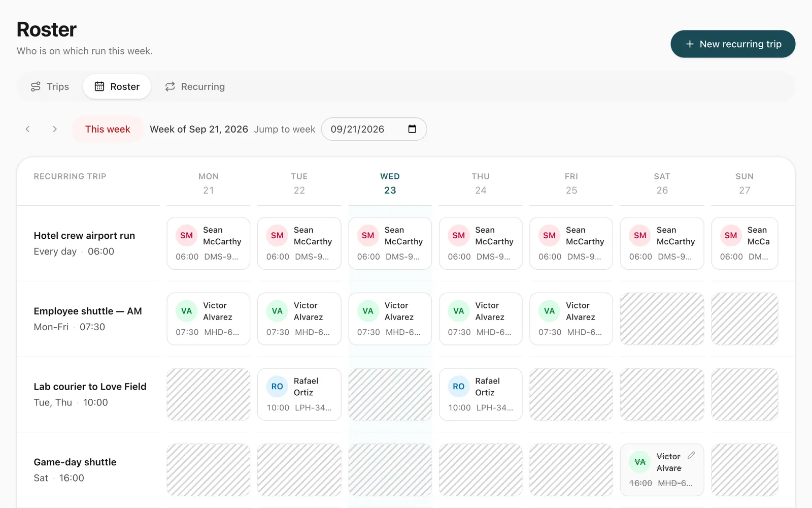Open the calendar picker icon in date field

412,129
